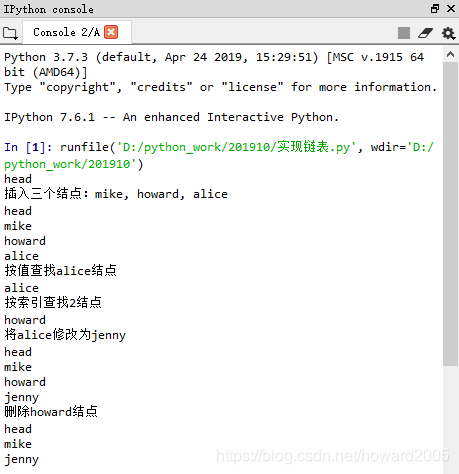The height and width of the screenshot is (474, 459).
Task: Click the 'IPython console' pane title
Action: click(x=49, y=9)
